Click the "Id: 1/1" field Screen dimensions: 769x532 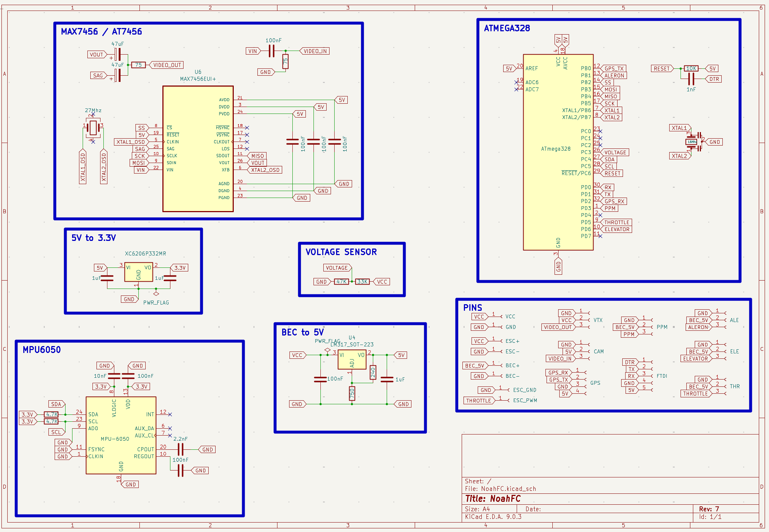point(710,517)
